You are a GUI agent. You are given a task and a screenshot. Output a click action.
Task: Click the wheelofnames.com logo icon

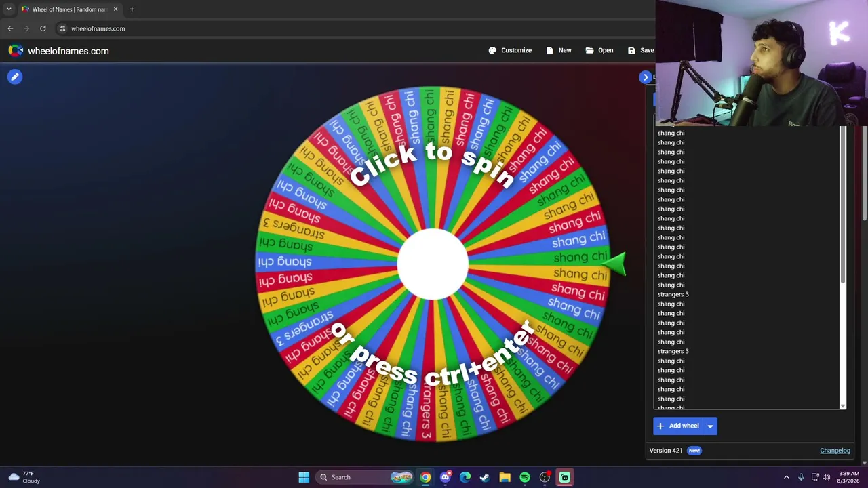coord(16,51)
